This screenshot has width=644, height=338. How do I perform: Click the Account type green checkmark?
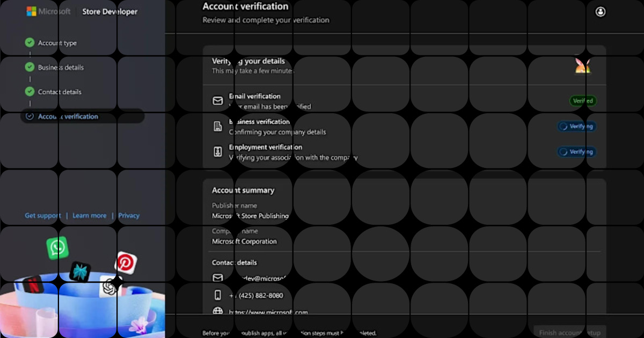click(x=30, y=42)
